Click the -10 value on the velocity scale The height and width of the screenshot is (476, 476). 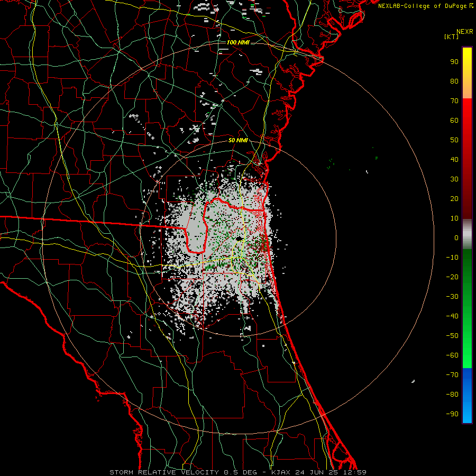[452, 258]
